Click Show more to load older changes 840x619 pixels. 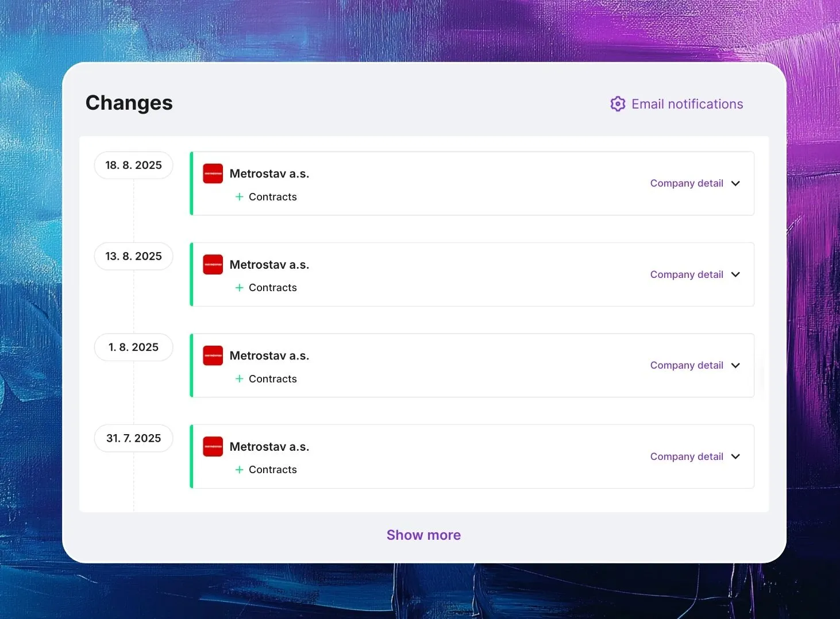423,535
